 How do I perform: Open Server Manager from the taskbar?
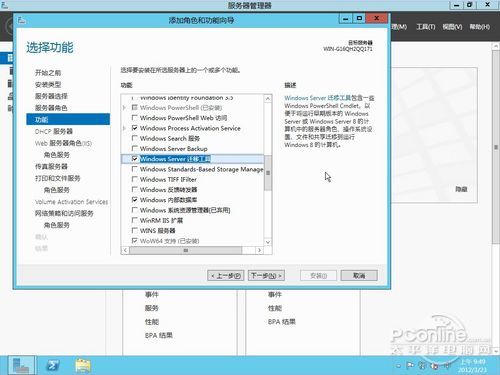tap(21, 365)
